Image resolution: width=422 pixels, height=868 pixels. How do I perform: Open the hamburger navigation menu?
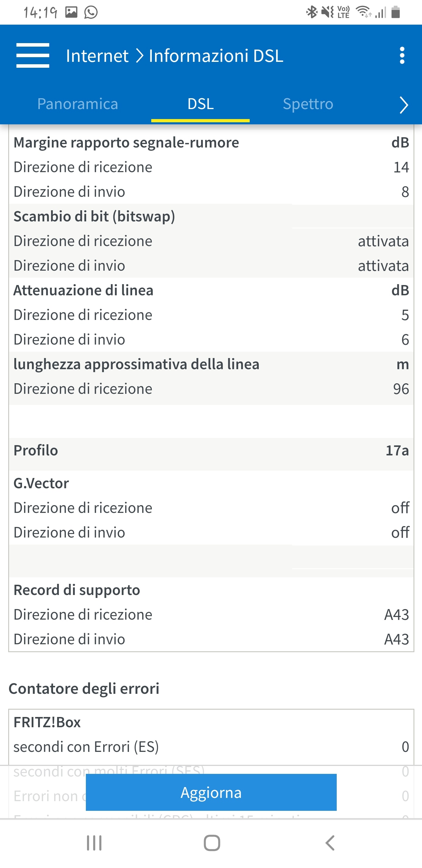tap(33, 56)
